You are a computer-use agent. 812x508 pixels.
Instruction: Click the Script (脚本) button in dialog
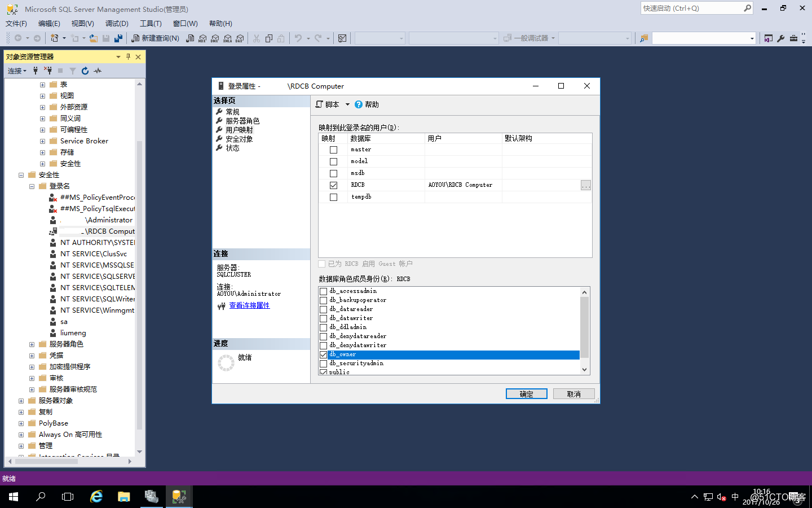click(328, 104)
